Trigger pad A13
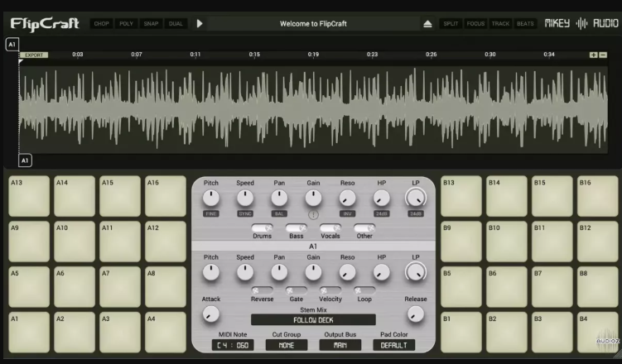Screen dimensions: 622x364 coord(29,196)
